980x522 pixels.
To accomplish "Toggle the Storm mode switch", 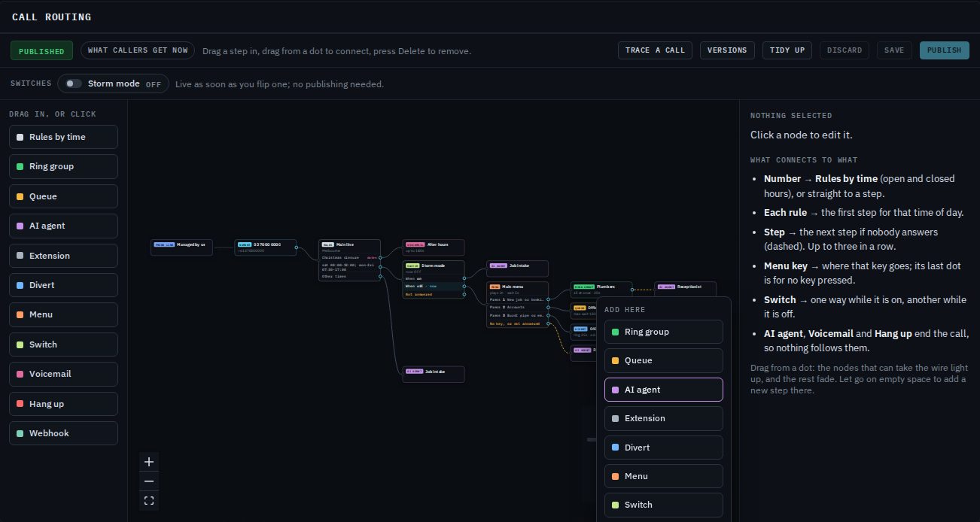I will (74, 83).
